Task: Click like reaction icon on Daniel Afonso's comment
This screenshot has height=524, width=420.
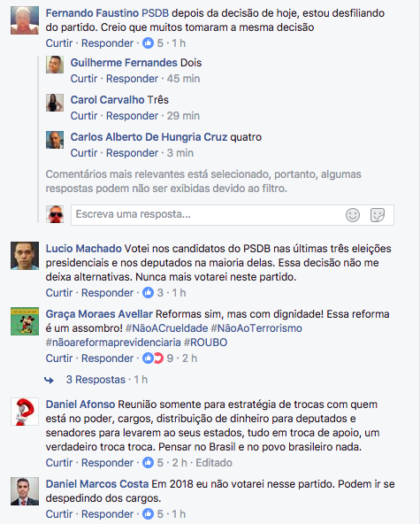Action: (148, 463)
